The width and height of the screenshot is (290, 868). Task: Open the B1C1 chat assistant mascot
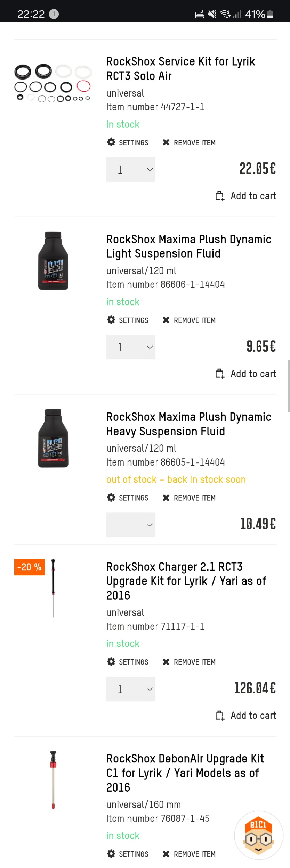coord(259,835)
